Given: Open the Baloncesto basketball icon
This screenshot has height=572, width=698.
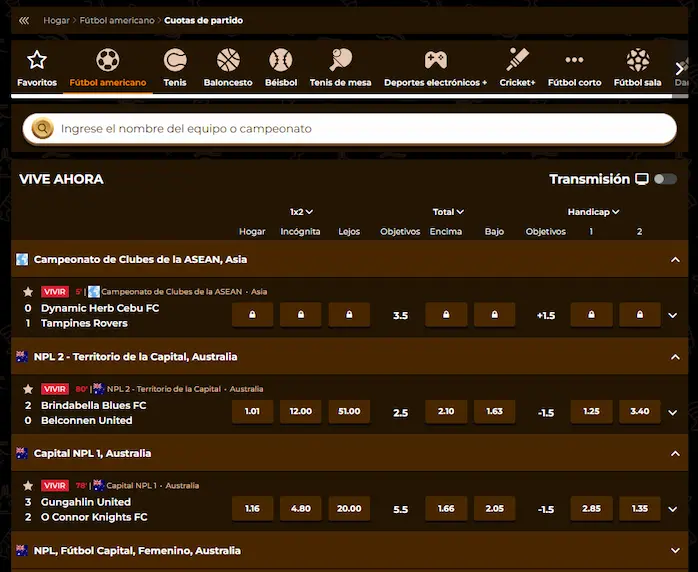Looking at the screenshot, I should 228,60.
